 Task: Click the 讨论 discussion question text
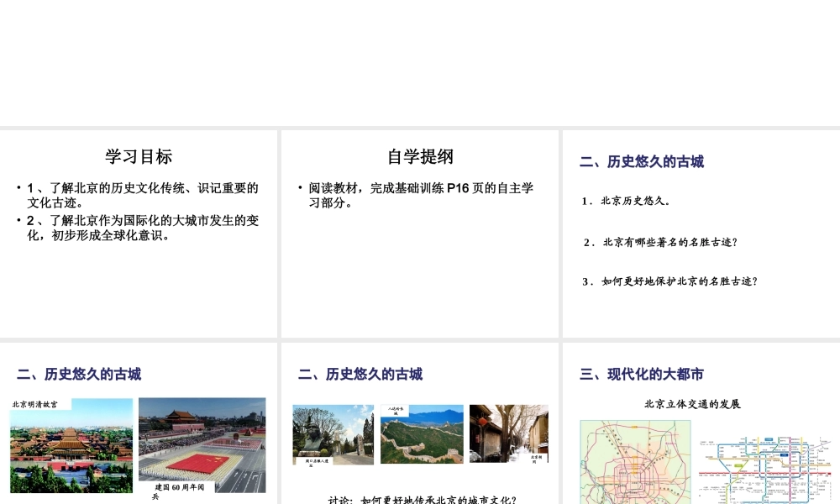[422, 500]
